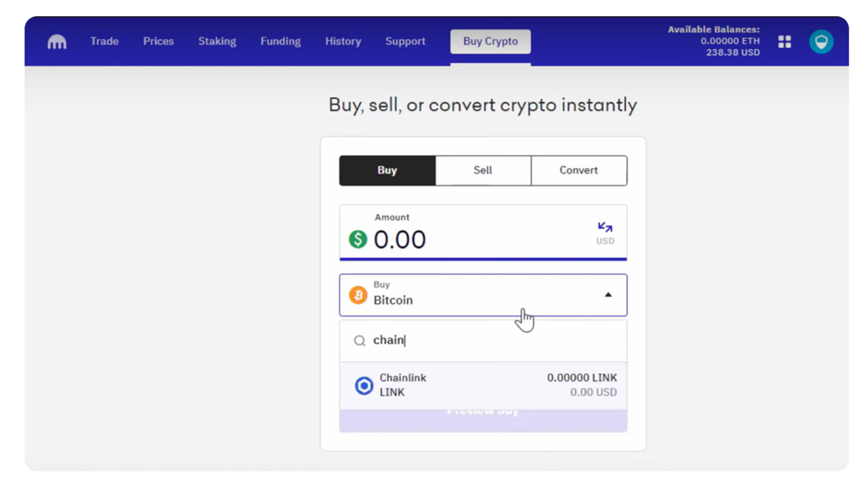Open the Support page
The height and width of the screenshot is (491, 868).
tap(405, 41)
